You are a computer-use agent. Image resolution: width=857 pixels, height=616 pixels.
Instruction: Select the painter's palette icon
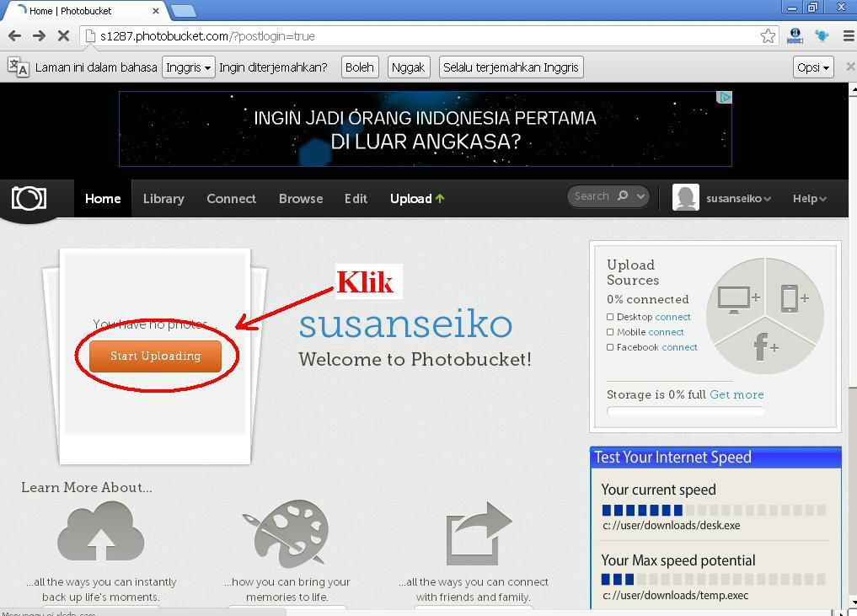pyautogui.click(x=287, y=533)
